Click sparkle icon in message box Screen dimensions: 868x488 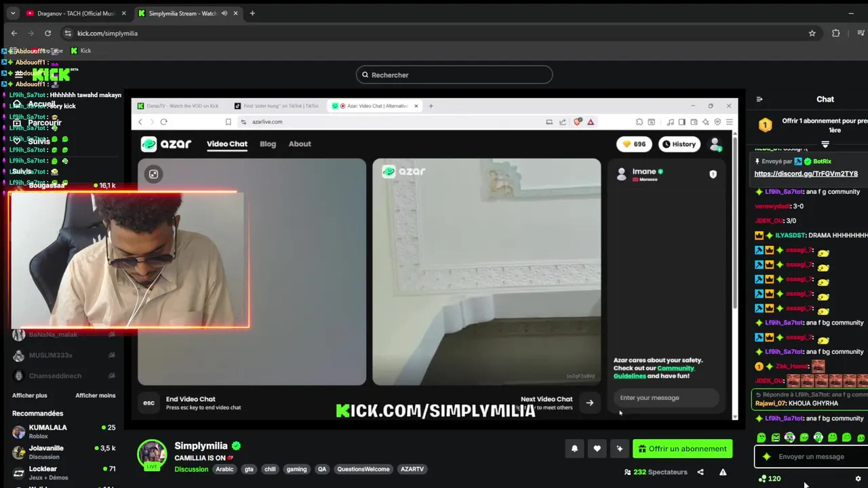tap(767, 457)
